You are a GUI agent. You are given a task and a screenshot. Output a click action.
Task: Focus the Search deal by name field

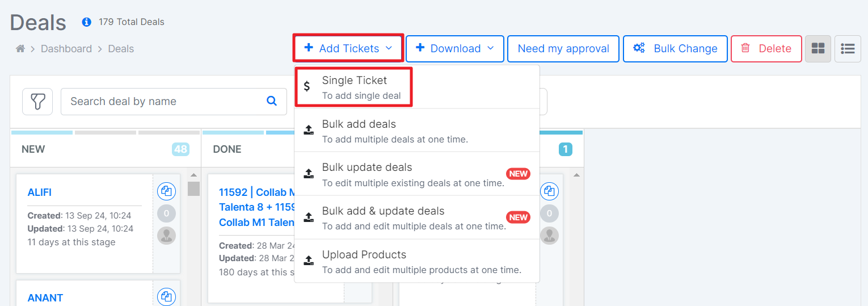click(x=165, y=102)
